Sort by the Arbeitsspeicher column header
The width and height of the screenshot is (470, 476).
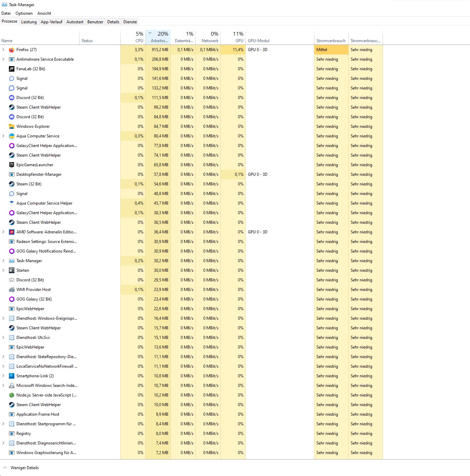(158, 37)
